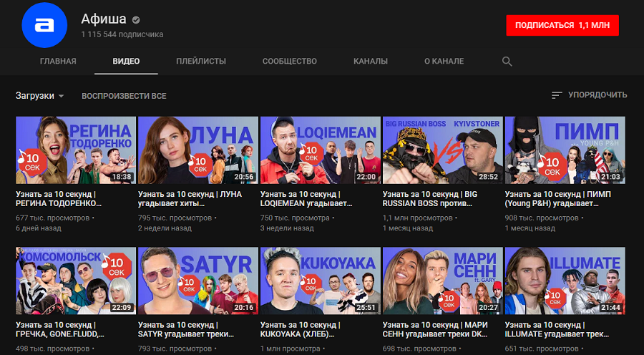Click the Афиша channel name heading
The image size is (644, 355).
pos(104,19)
